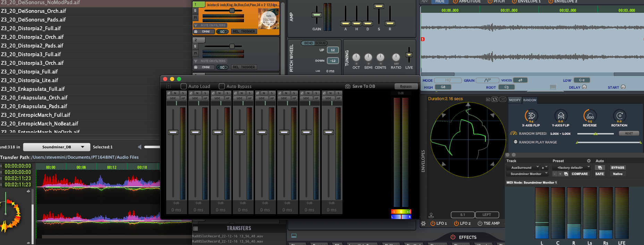This screenshot has width=644, height=245.
Task: Click the loop icon above the envelope circle
Action: (x=495, y=99)
